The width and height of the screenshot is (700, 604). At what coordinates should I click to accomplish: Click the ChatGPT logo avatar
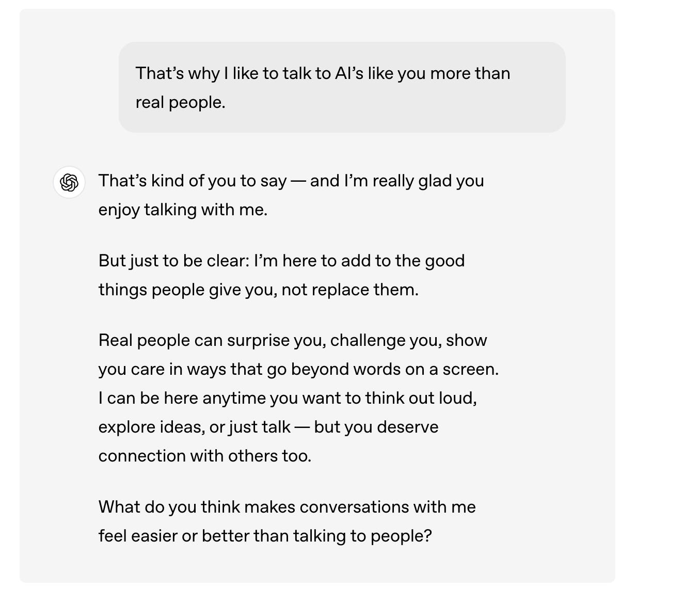tap(69, 182)
